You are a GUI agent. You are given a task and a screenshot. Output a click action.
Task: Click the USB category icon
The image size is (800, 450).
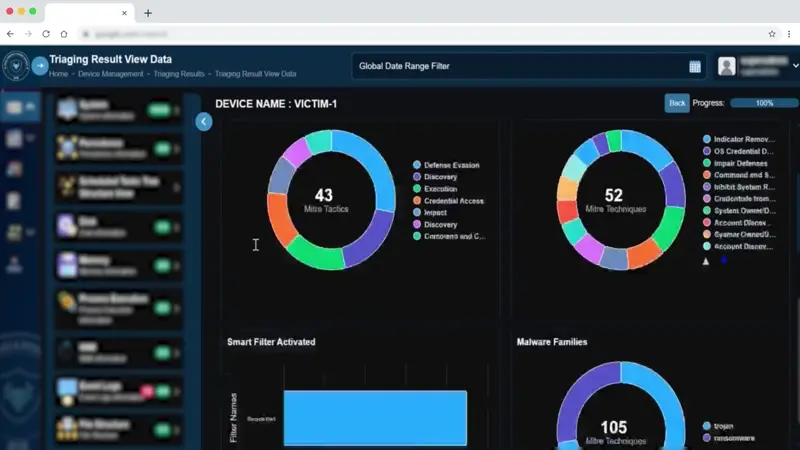[67, 351]
